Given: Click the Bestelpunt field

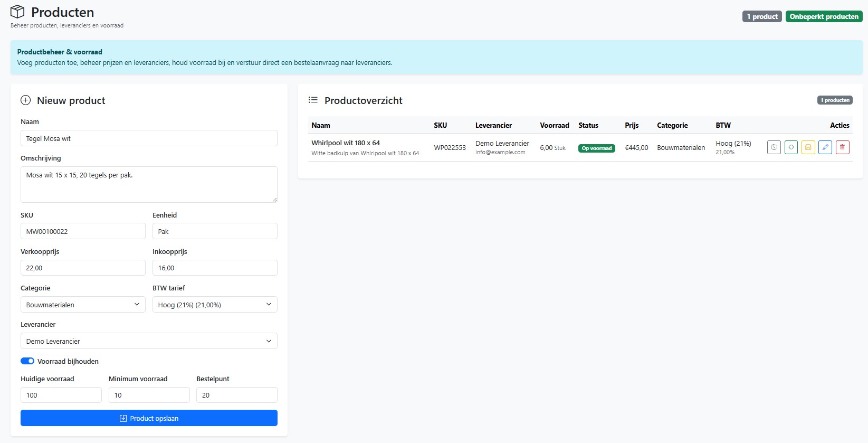Looking at the screenshot, I should [x=237, y=395].
